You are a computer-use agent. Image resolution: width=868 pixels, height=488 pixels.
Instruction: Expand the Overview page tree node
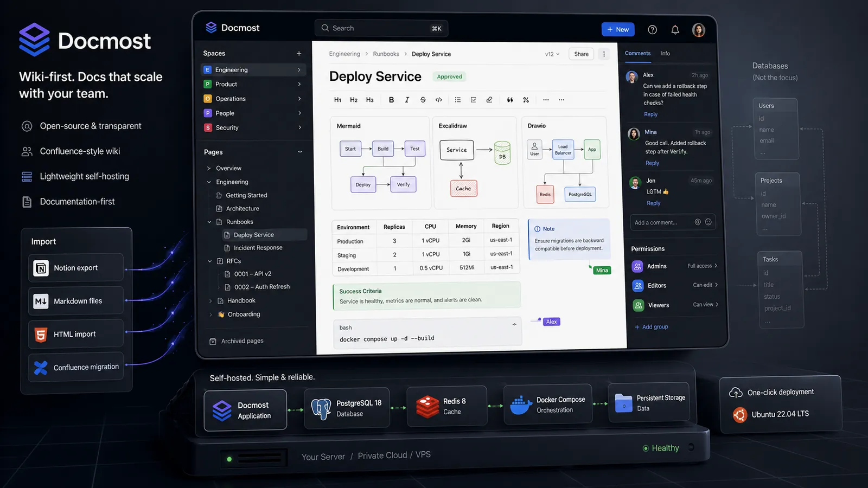tap(209, 168)
